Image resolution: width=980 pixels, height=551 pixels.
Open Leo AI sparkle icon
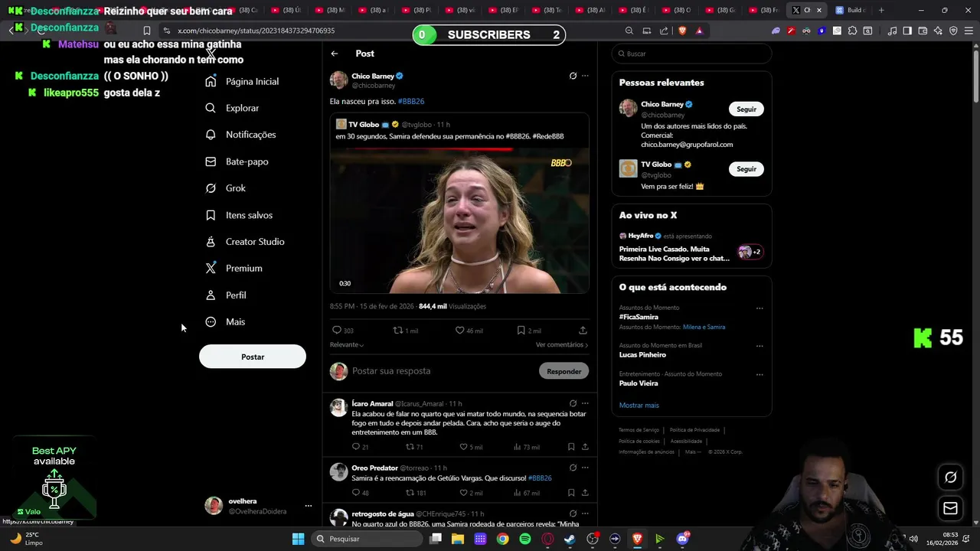click(x=938, y=31)
